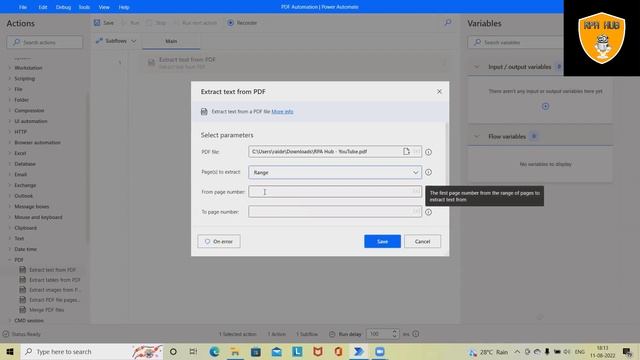Screen dimensions: 640x360
Task: Open Microsoft Store from the taskbar
Action: pos(256,351)
